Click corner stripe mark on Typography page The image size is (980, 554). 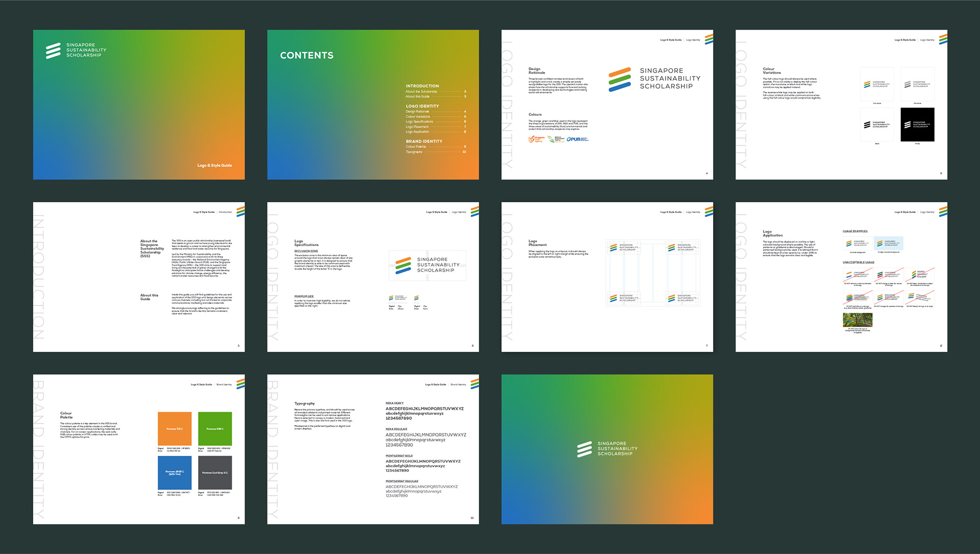coord(475,383)
